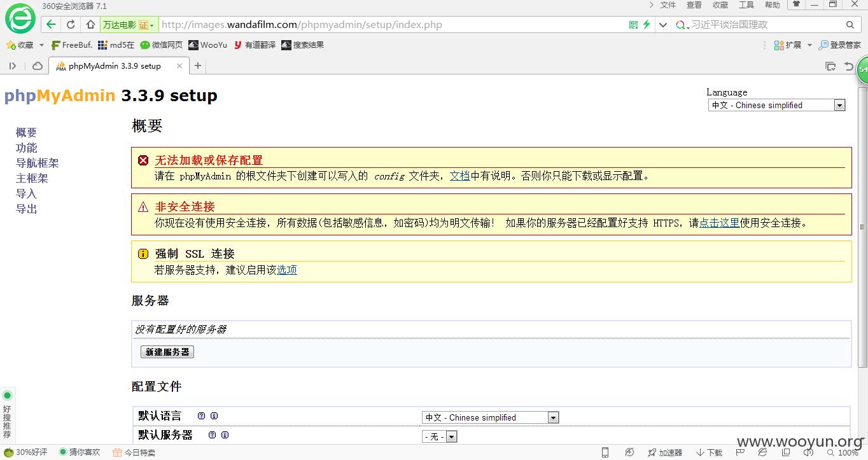Open the md5在 bookmark
Screen dimensions: 868x460
(x=117, y=45)
